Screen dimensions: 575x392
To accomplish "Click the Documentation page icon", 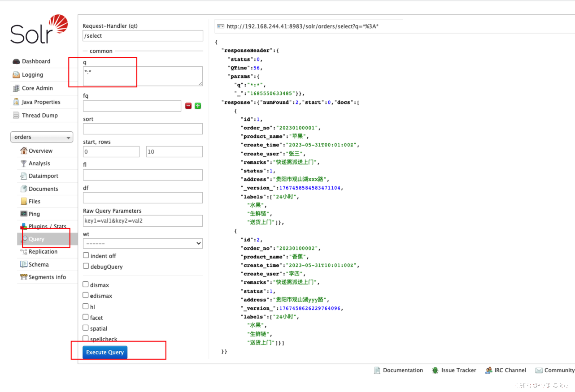I will [x=377, y=370].
